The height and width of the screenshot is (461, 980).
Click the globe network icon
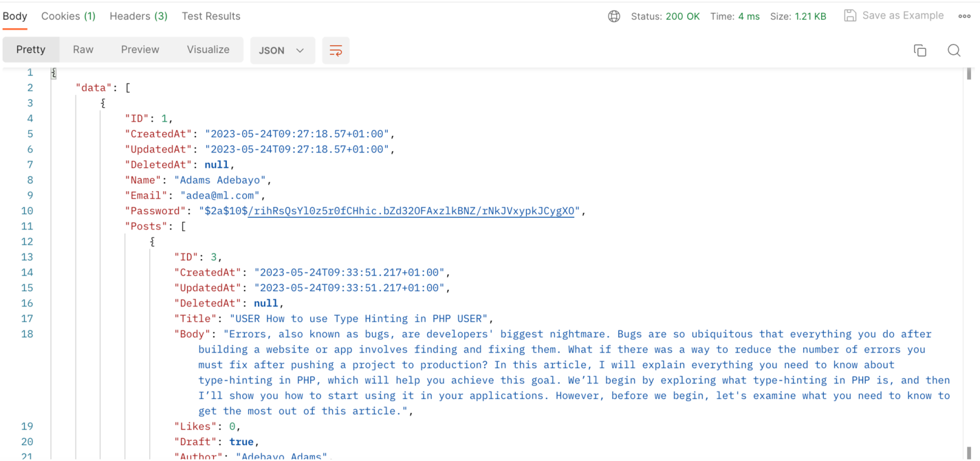pos(614,16)
